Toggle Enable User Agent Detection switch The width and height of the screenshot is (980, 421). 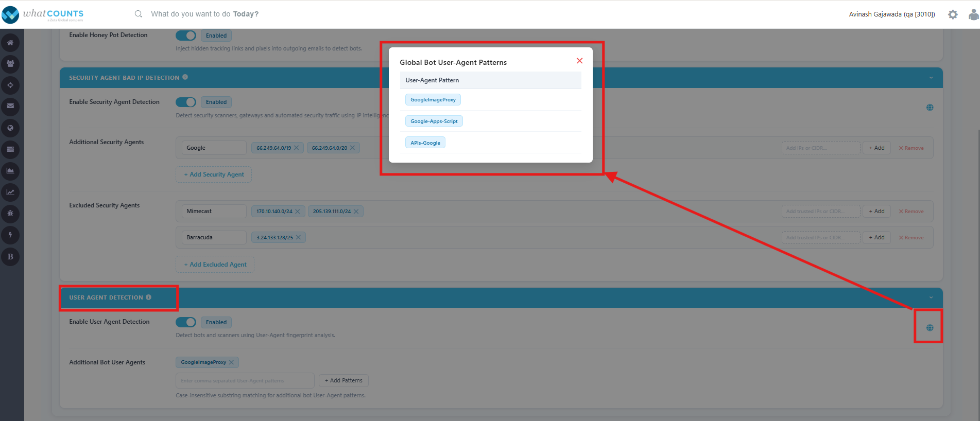(x=186, y=322)
